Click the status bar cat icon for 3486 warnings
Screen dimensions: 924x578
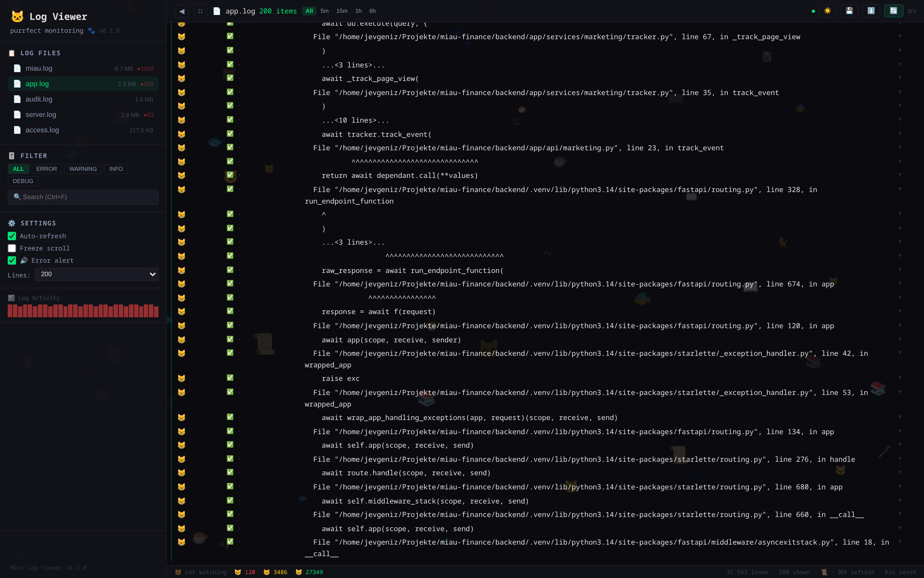click(267, 572)
